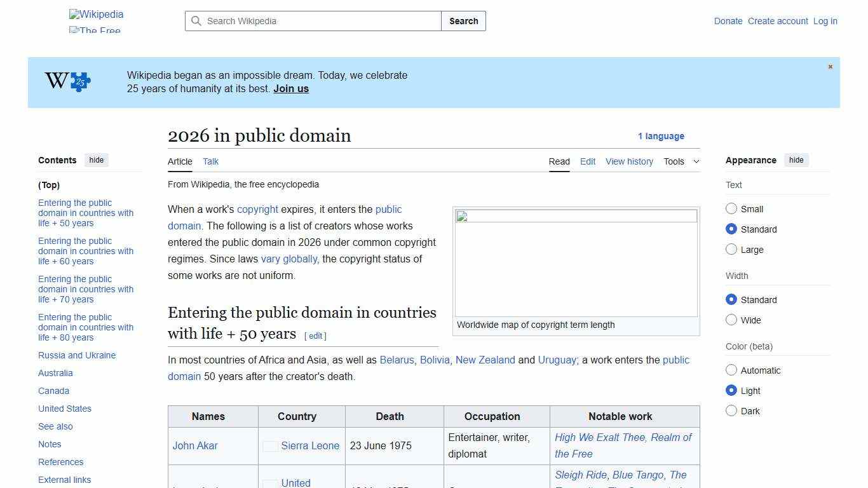Switch to the Talk tab
The width and height of the screenshot is (868, 488).
click(x=210, y=161)
